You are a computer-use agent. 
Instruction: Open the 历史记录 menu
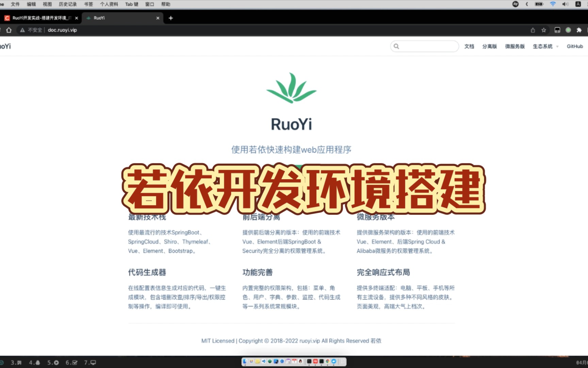coord(67,4)
